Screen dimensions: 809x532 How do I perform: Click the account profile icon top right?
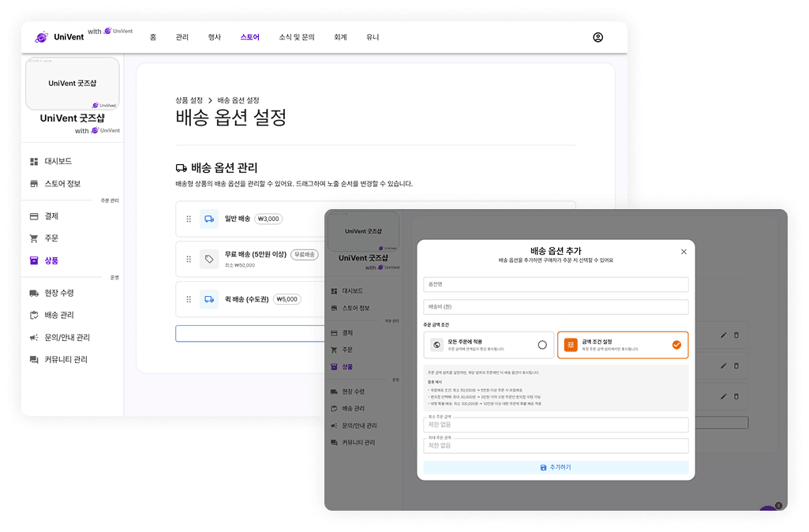point(597,37)
